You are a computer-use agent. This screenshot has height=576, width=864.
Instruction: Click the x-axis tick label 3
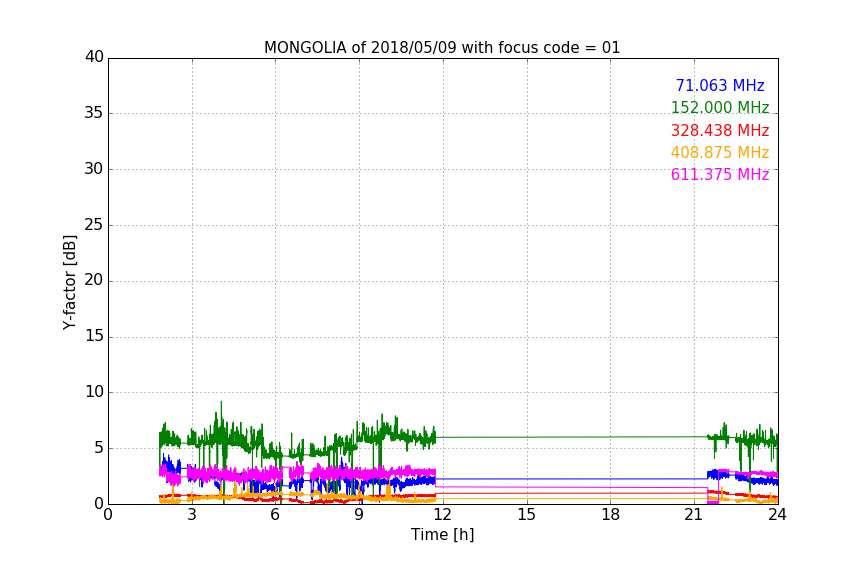192,514
